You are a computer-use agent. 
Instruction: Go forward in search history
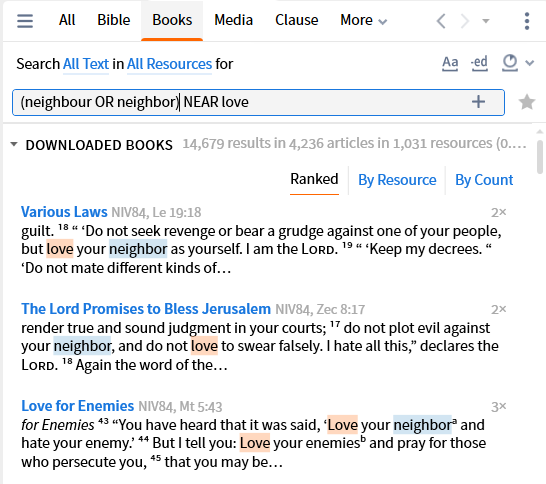[465, 21]
